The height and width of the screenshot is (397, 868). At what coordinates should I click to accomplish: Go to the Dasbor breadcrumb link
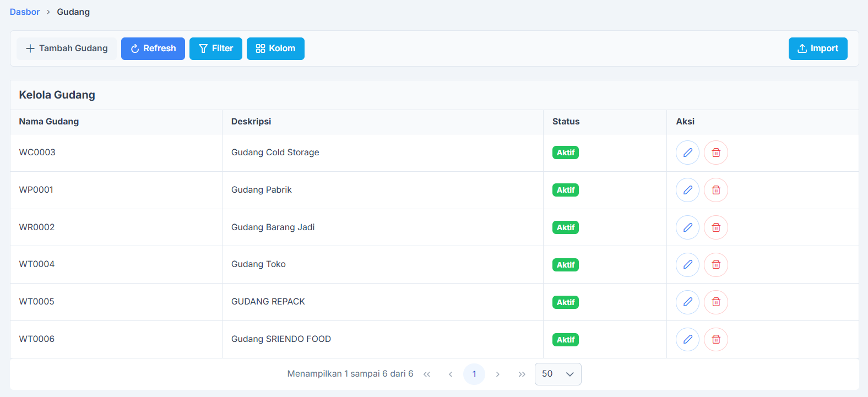click(25, 12)
